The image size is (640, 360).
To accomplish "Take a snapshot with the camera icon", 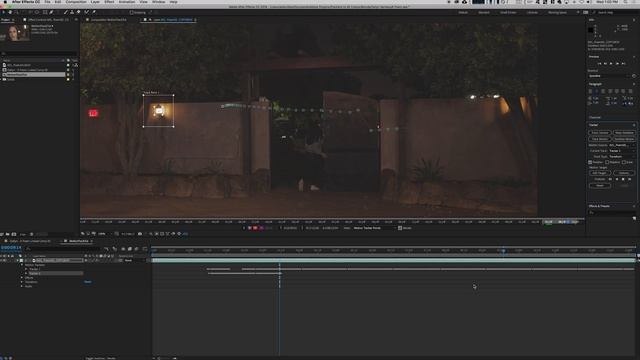I will tap(140, 234).
